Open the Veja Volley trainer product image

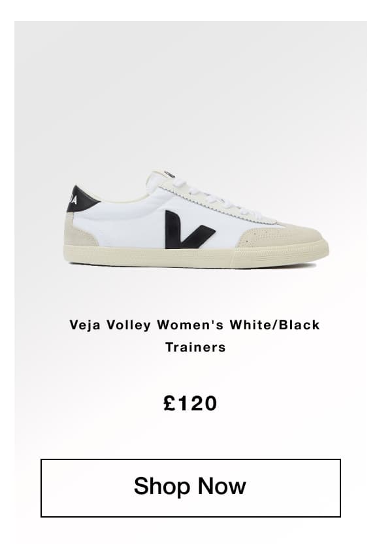(x=196, y=219)
